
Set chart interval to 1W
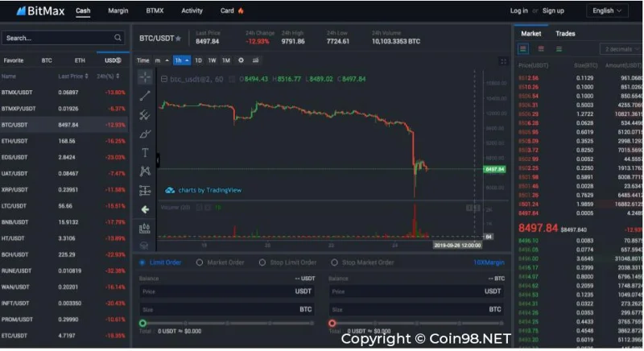pyautogui.click(x=212, y=60)
